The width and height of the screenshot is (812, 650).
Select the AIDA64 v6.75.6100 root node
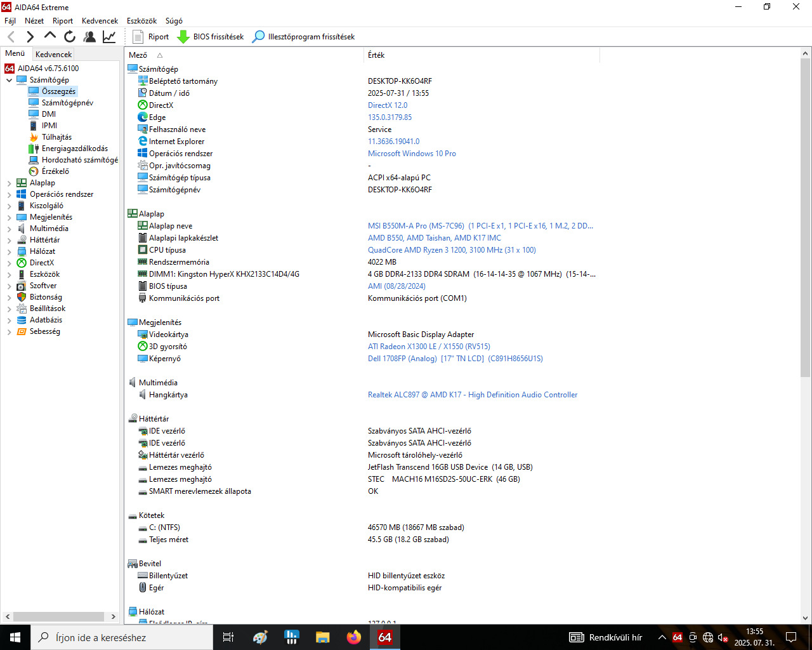point(48,69)
